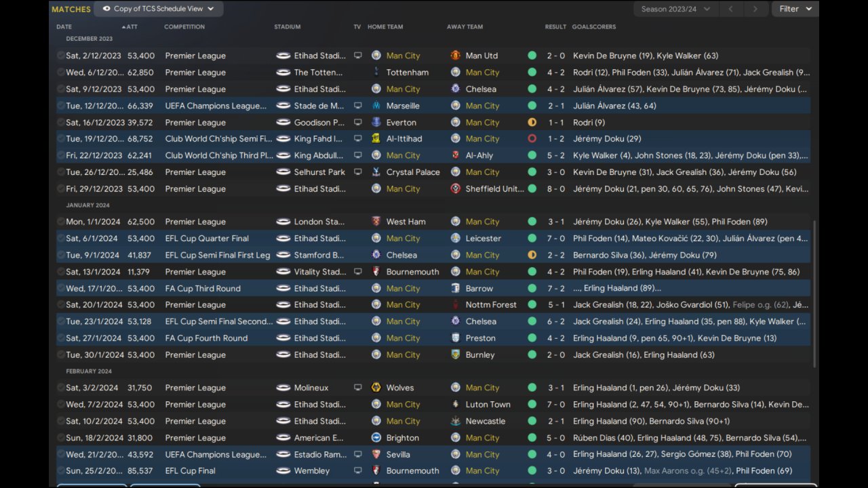Open the Season 2023/24 dropdown
Viewport: 868px width, 488px height.
(x=675, y=9)
